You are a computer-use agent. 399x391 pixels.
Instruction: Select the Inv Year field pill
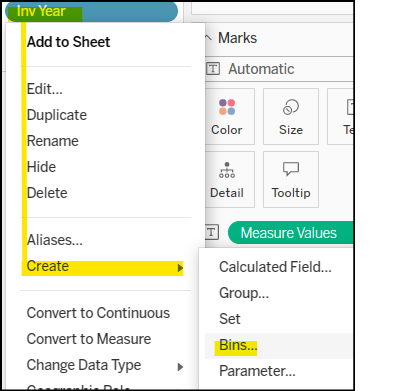pyautogui.click(x=91, y=11)
